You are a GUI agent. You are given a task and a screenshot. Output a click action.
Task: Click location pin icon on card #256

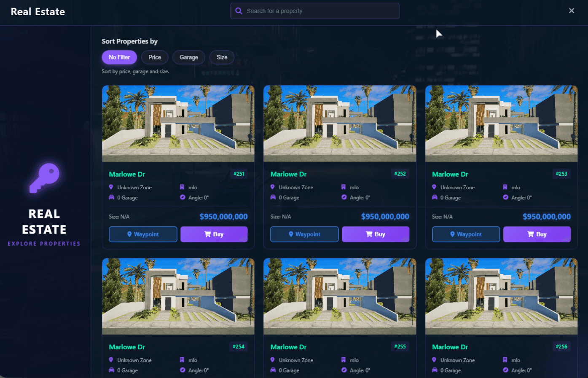coord(434,360)
